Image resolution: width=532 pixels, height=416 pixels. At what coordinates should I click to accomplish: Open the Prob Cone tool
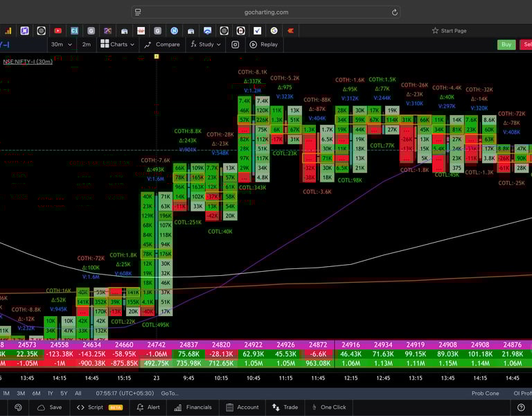coord(485,393)
